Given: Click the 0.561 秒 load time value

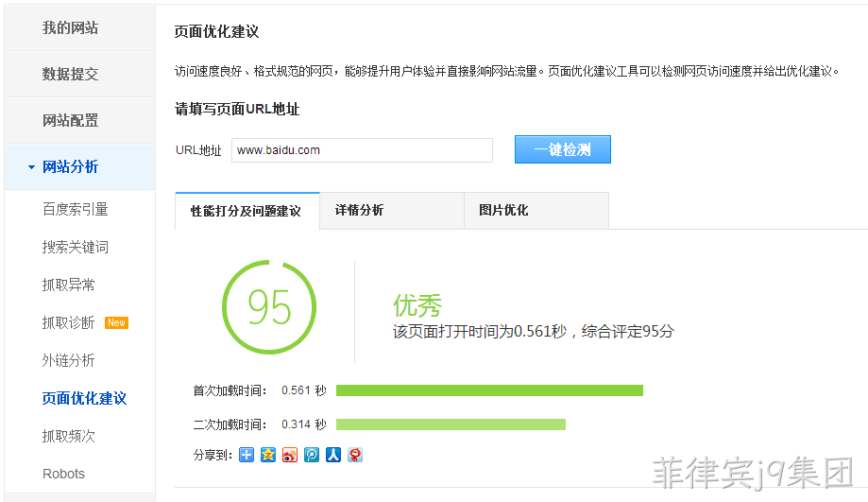Looking at the screenshot, I should pos(304,390).
